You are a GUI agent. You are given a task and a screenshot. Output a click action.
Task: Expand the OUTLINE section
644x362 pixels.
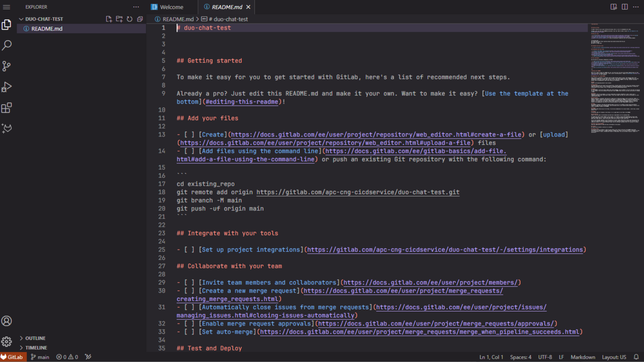35,338
